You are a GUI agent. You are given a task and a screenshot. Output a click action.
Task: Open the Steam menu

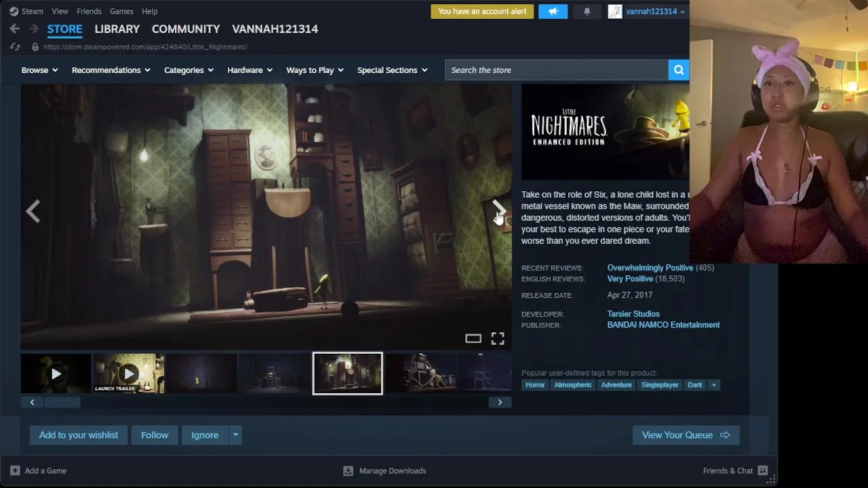coord(32,11)
